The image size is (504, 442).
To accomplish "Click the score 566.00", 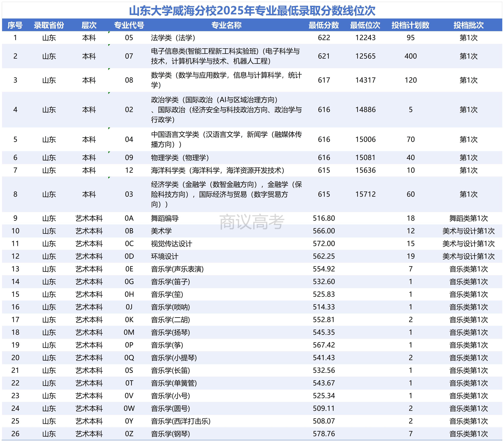I will pyautogui.click(x=324, y=231).
